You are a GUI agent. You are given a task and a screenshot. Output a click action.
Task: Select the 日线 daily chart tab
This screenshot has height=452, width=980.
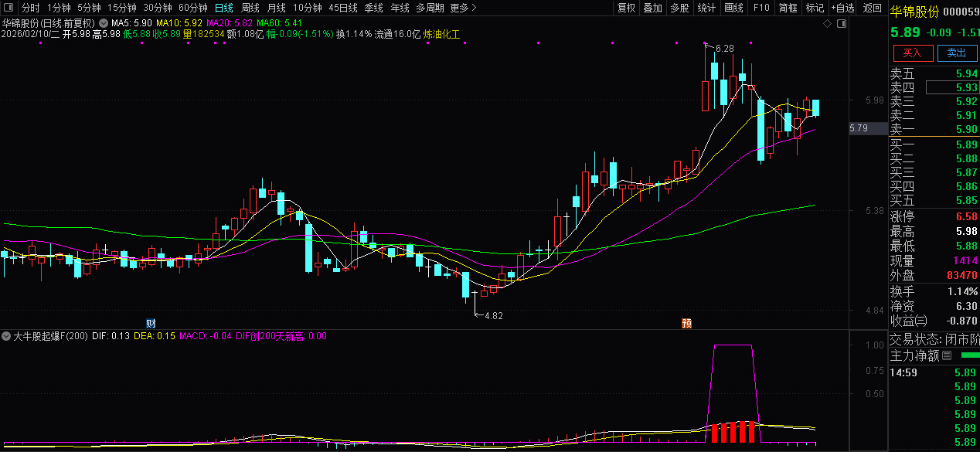pos(223,8)
